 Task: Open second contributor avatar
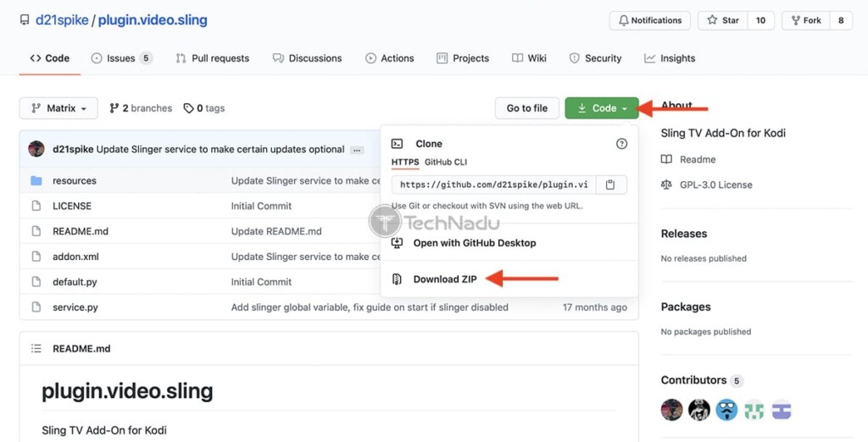699,410
